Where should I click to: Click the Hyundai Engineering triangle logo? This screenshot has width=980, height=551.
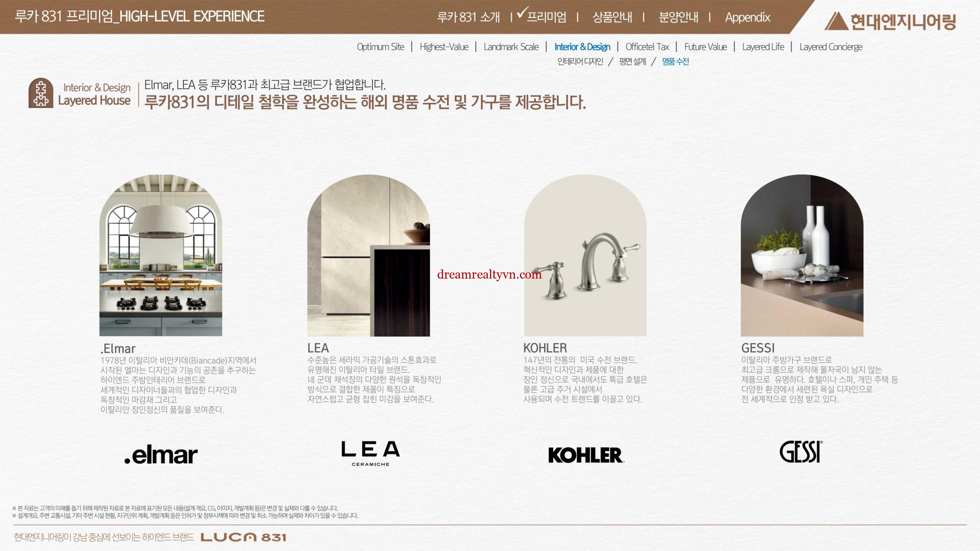(x=836, y=21)
